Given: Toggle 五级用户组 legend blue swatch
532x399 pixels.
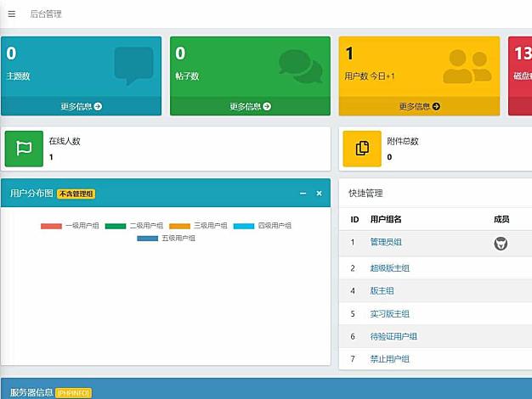Looking at the screenshot, I should click(x=147, y=239).
